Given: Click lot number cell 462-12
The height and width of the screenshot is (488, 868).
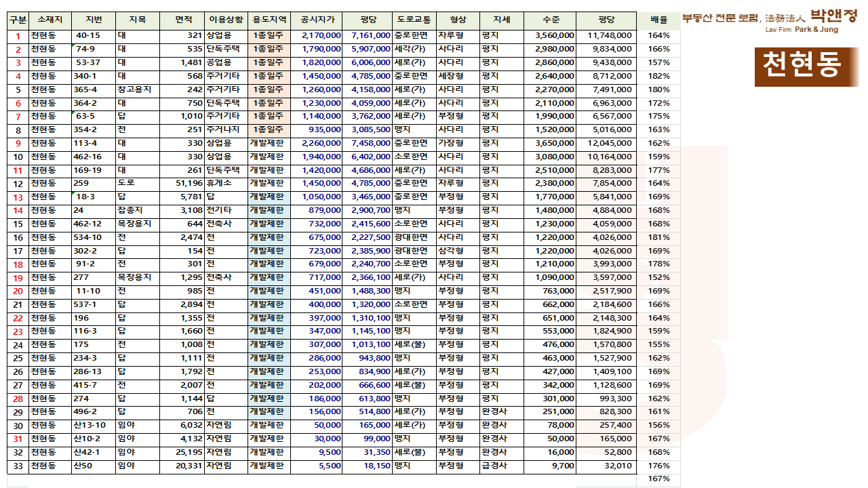Looking at the screenshot, I should [94, 224].
